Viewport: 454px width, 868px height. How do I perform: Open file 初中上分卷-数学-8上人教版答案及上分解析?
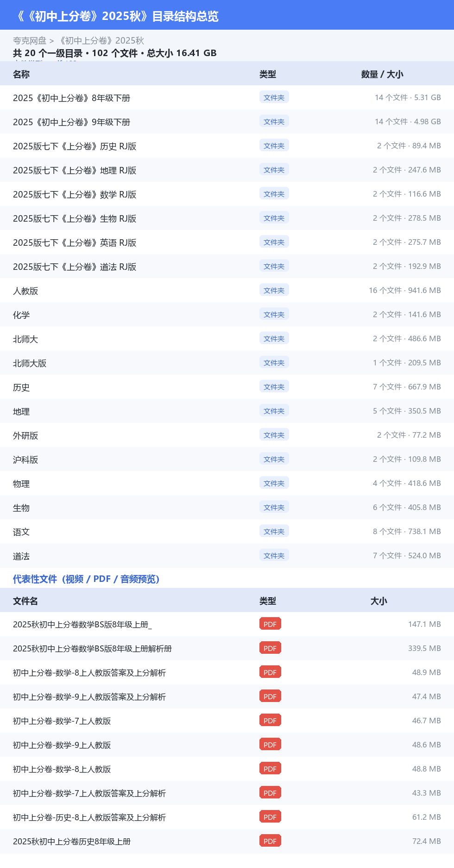(89, 673)
